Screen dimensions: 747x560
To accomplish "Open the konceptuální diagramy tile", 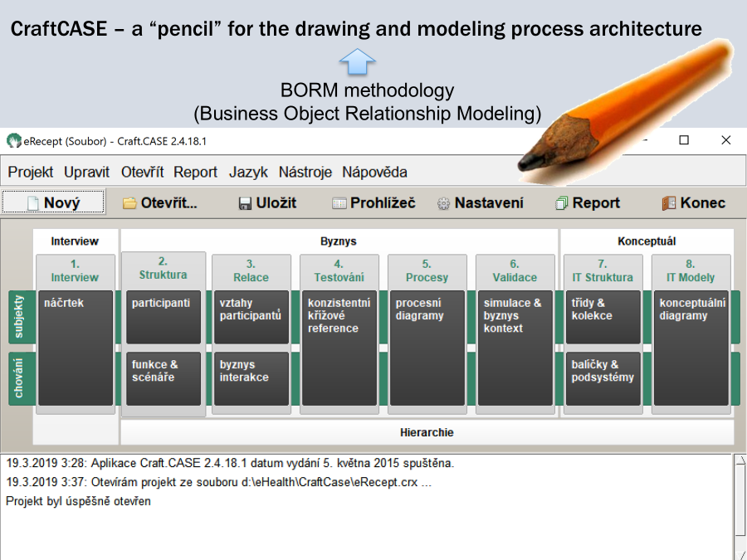I will [x=691, y=347].
